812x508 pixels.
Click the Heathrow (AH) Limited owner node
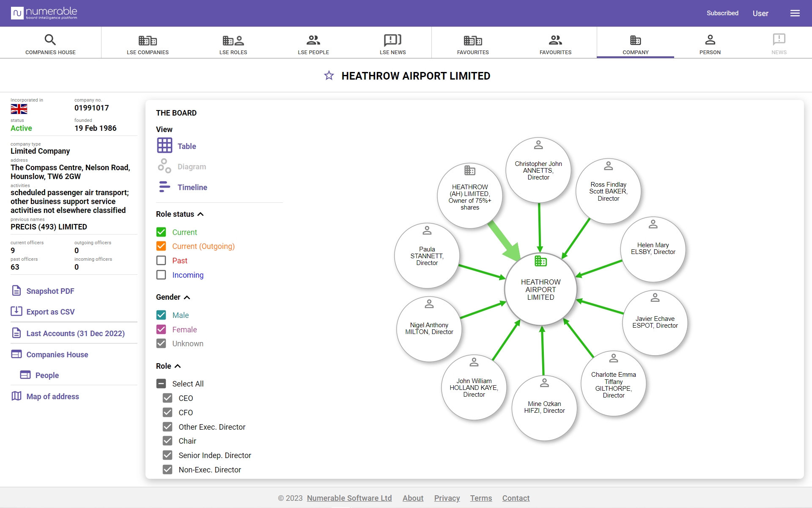(x=470, y=196)
